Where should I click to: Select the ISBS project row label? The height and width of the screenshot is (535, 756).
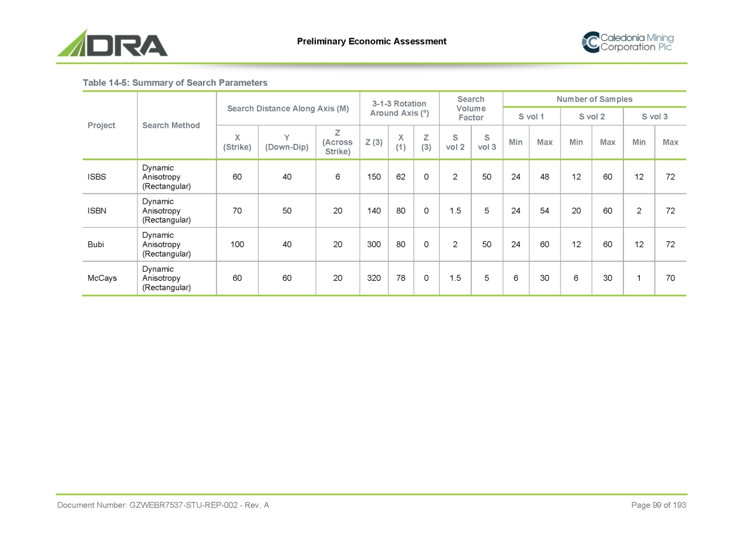(97, 177)
